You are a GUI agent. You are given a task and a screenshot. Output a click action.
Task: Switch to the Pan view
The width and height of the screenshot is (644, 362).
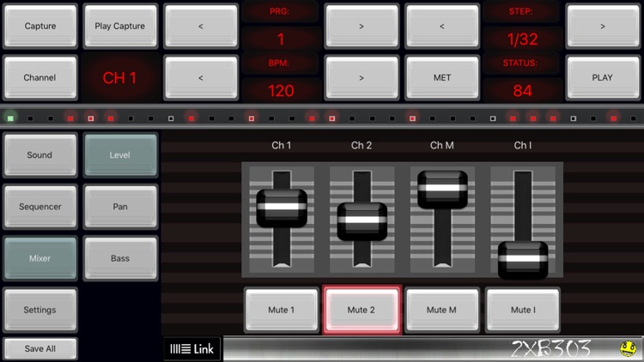coord(120,207)
